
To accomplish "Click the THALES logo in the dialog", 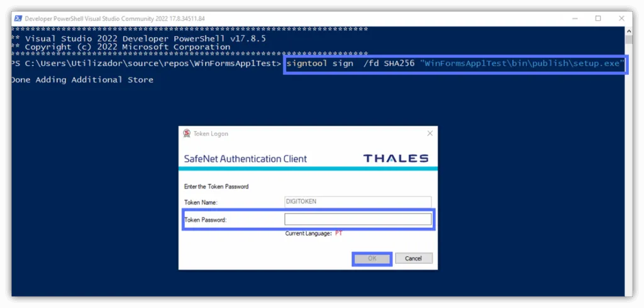I will point(396,158).
